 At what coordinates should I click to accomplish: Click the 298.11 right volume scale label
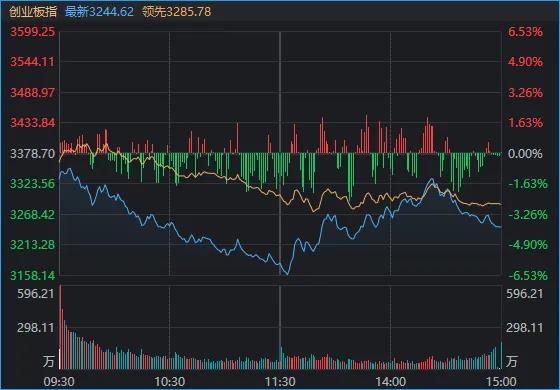click(524, 328)
